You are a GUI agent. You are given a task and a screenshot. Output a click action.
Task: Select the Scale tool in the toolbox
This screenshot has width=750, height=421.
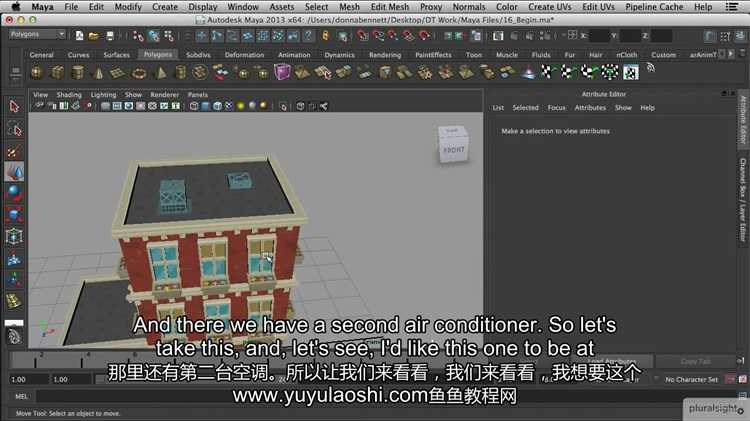14,215
